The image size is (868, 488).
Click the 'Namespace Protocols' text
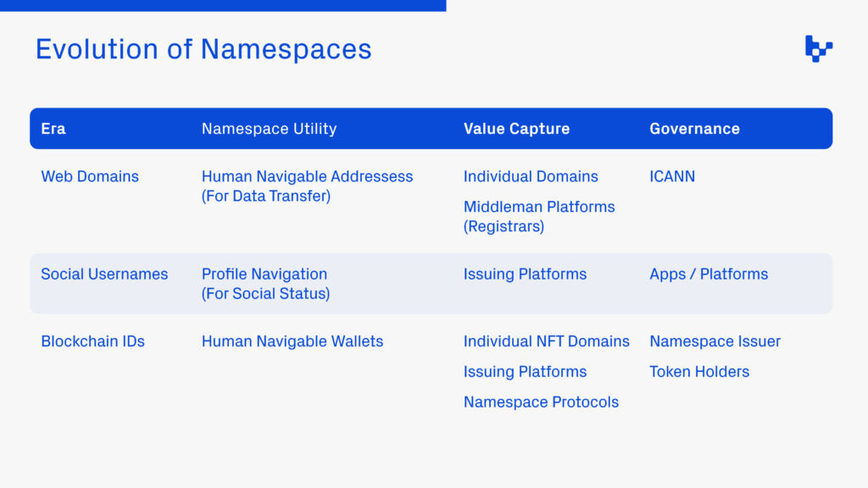541,402
